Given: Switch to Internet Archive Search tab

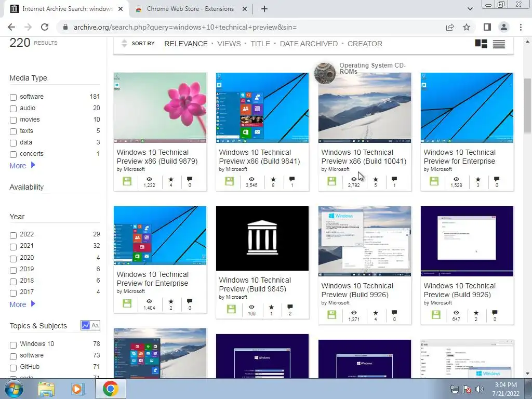Looking at the screenshot, I should [66, 9].
